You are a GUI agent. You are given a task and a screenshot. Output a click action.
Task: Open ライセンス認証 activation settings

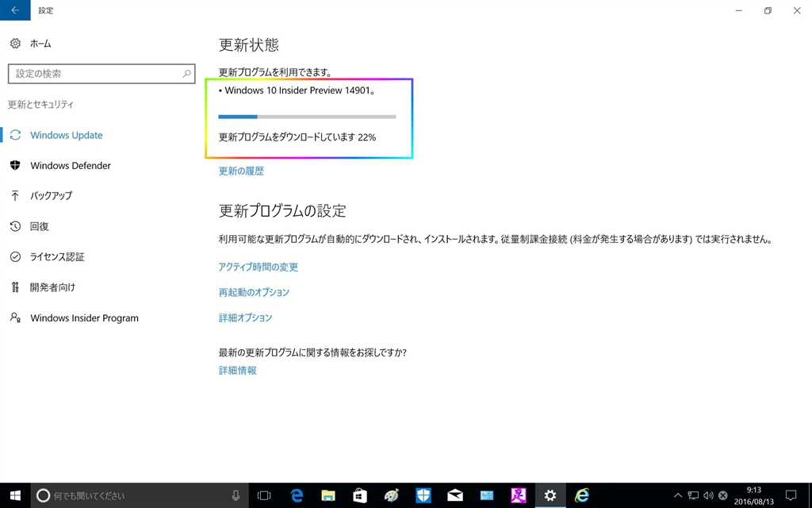click(x=57, y=257)
